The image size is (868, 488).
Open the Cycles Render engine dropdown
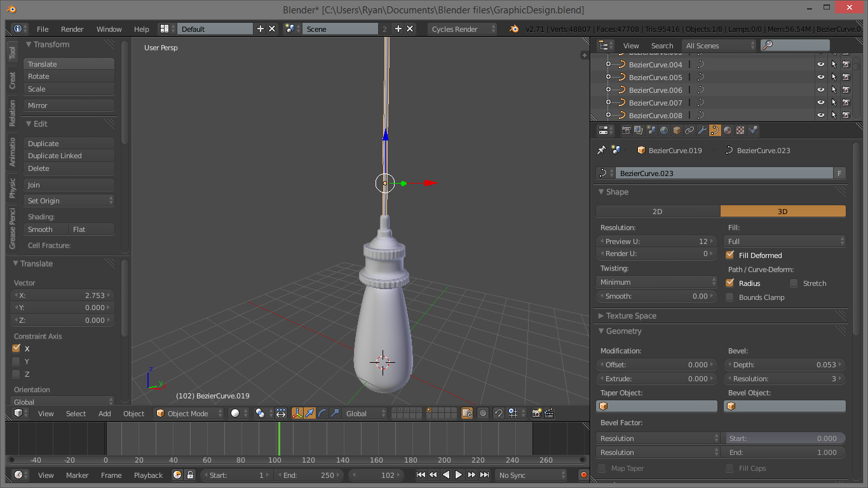click(x=462, y=29)
